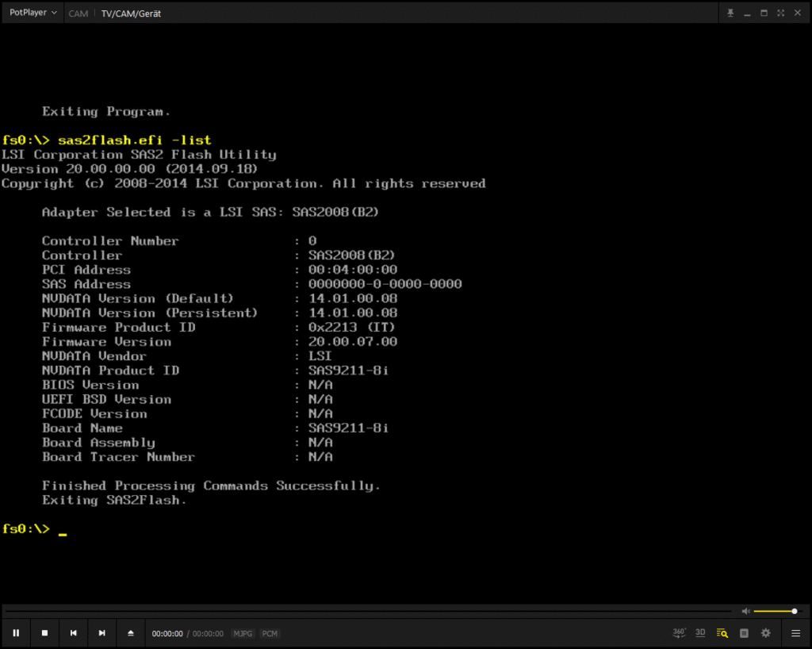Click the MJPG video codec label
Viewport: 812px width, 649px height.
pyautogui.click(x=243, y=634)
